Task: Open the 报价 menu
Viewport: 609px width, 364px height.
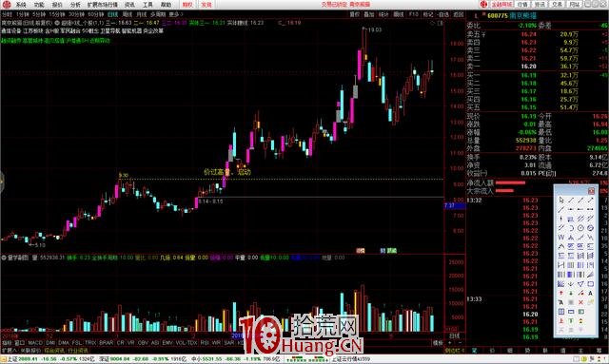Action: 57,5
